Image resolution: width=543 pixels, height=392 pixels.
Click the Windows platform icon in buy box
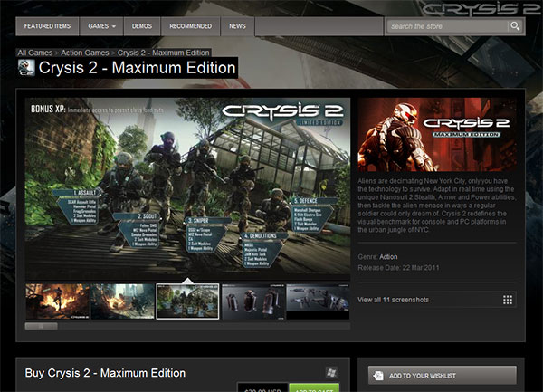pyautogui.click(x=331, y=373)
